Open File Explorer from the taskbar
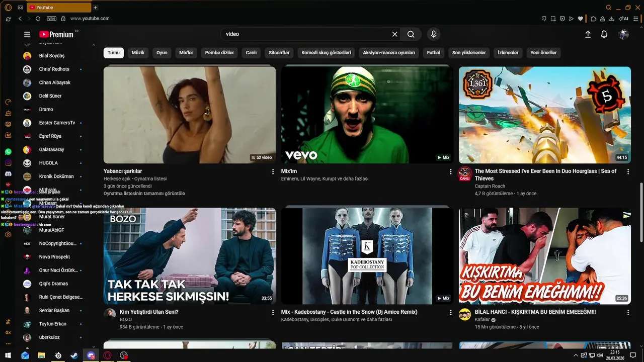Image resolution: width=644 pixels, height=362 pixels. pos(41,355)
